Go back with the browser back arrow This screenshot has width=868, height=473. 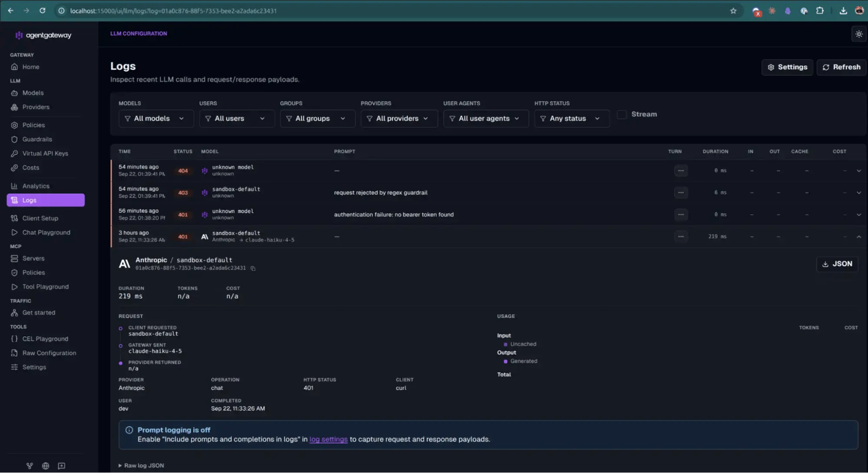coord(10,11)
